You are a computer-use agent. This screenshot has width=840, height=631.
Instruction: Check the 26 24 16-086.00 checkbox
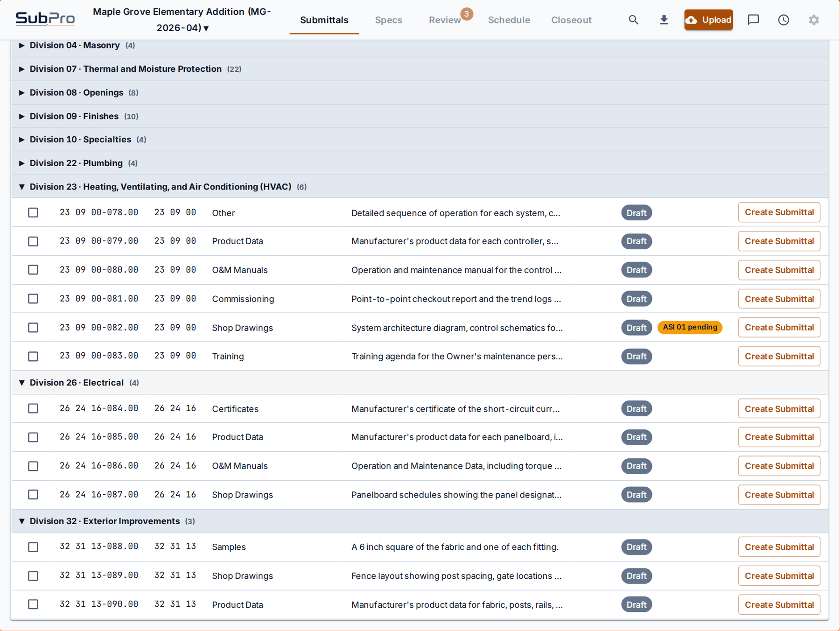[x=33, y=466]
